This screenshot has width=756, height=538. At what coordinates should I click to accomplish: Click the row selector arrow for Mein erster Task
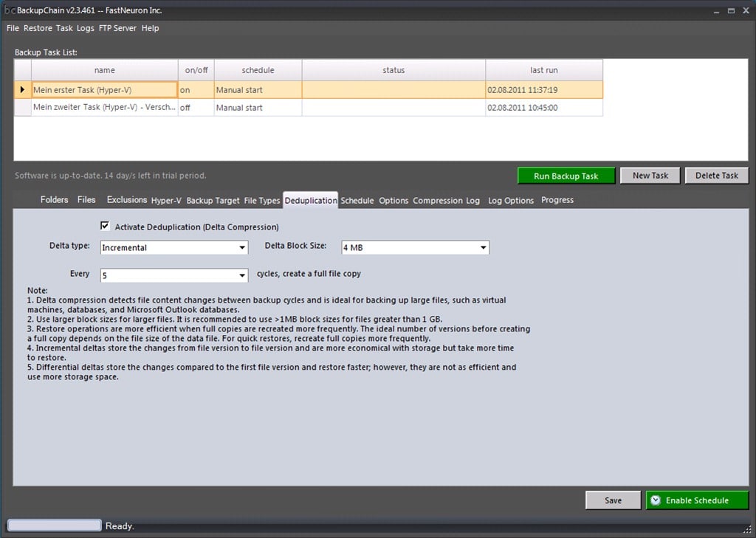pyautogui.click(x=22, y=90)
